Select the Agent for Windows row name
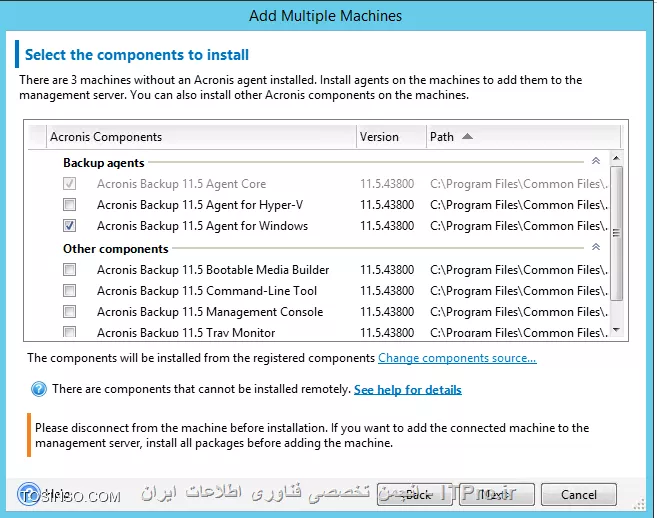The height and width of the screenshot is (518, 657). click(x=202, y=226)
